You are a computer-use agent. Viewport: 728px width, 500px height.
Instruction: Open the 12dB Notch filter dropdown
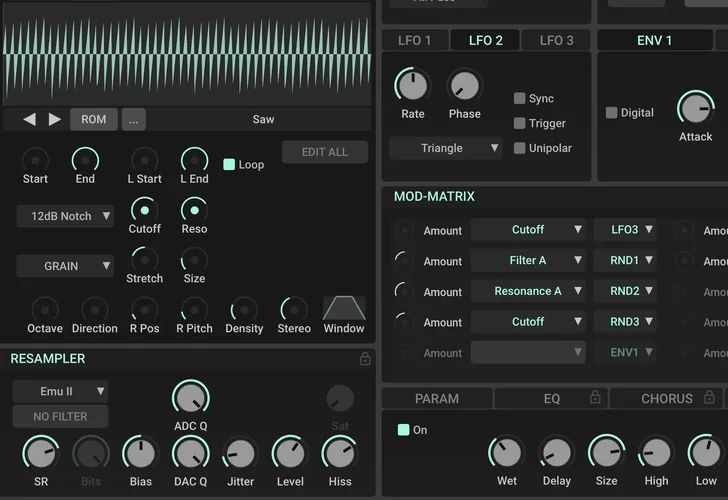[x=65, y=216]
